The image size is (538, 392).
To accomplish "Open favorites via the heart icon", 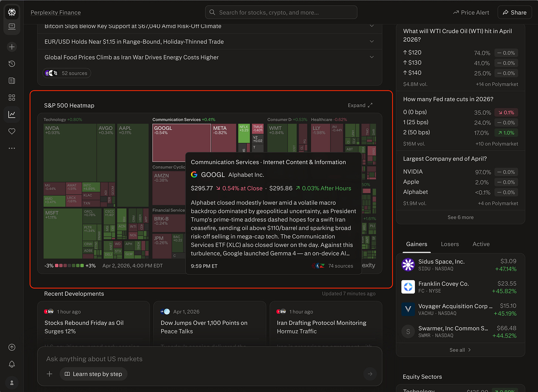I will (11, 131).
